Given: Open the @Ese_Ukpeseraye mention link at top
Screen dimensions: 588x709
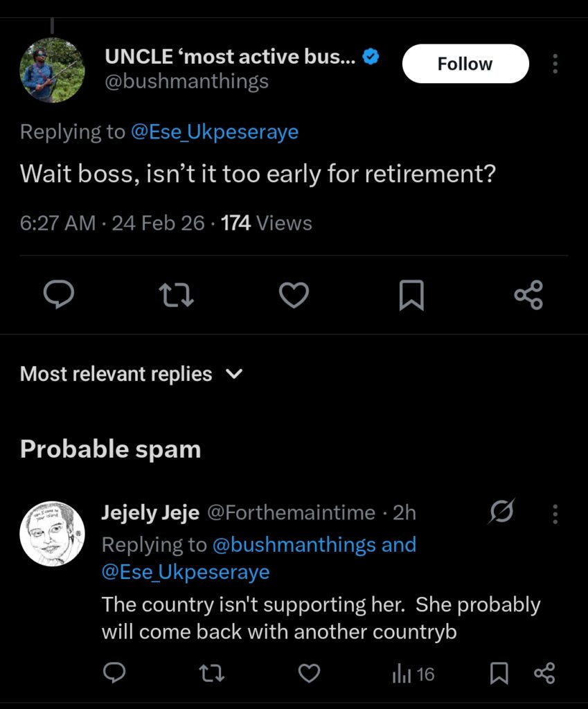Looking at the screenshot, I should [214, 132].
